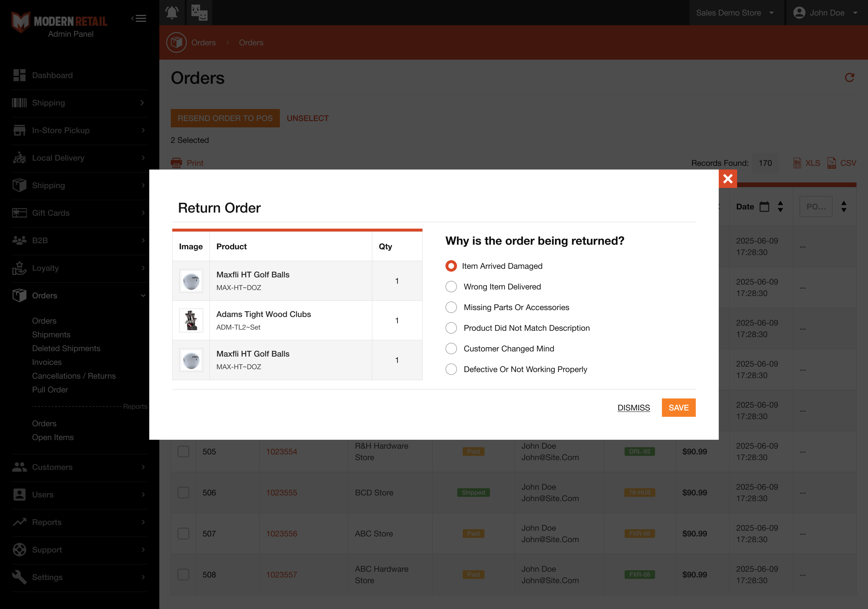868x609 pixels.
Task: Click the B2B people icon
Action: tap(19, 240)
